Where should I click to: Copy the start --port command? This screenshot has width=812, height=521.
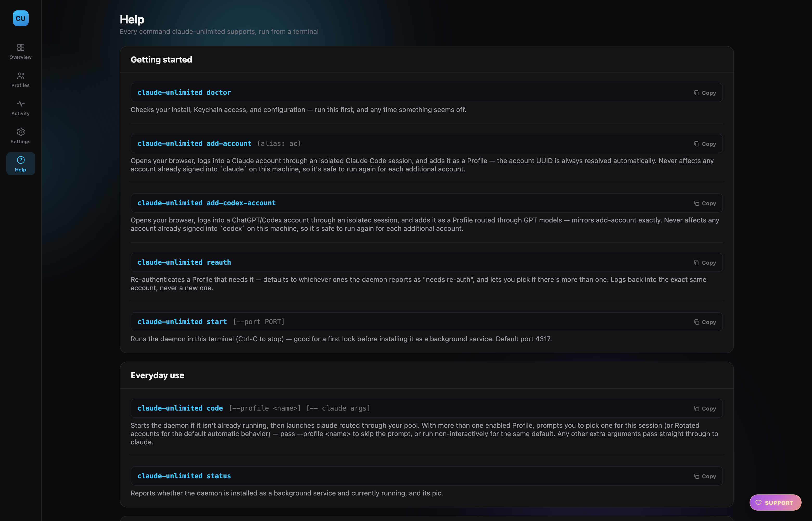tap(705, 322)
